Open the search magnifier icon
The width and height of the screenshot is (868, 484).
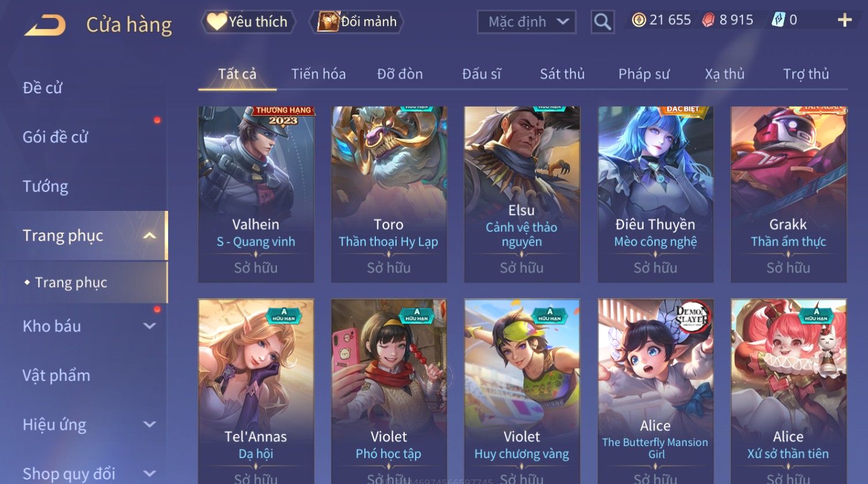pyautogui.click(x=603, y=22)
